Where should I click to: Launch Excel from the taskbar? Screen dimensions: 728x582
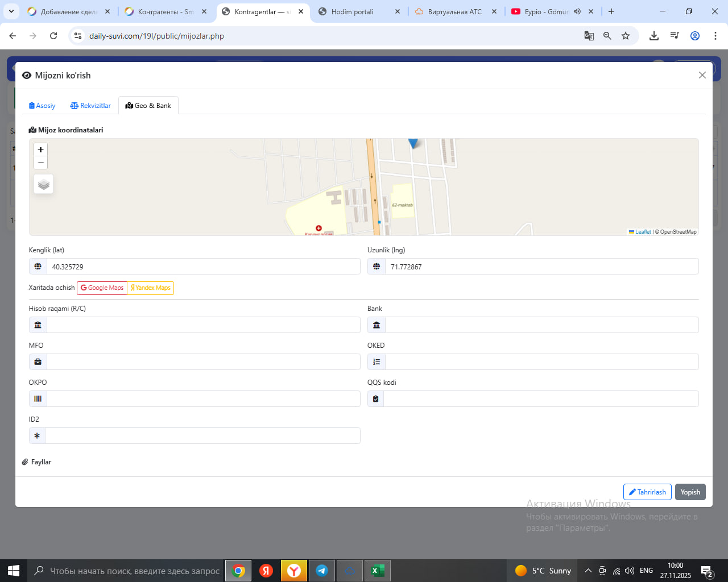point(377,571)
